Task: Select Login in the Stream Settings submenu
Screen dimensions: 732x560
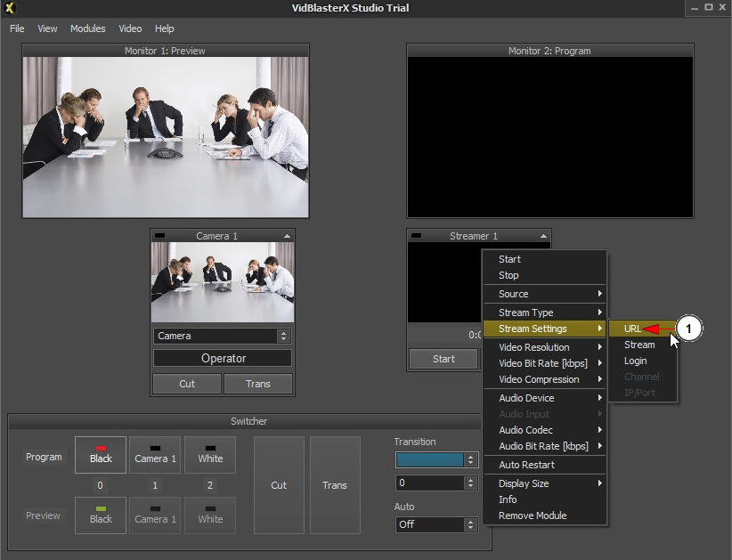Action: [642, 361]
